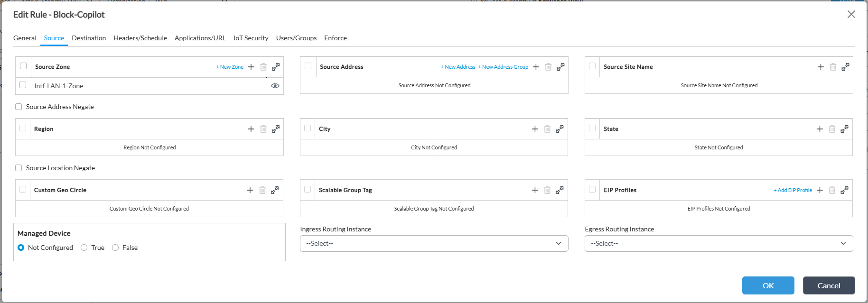Confirm the rule with OK button
The image size is (868, 303).
[x=768, y=285]
